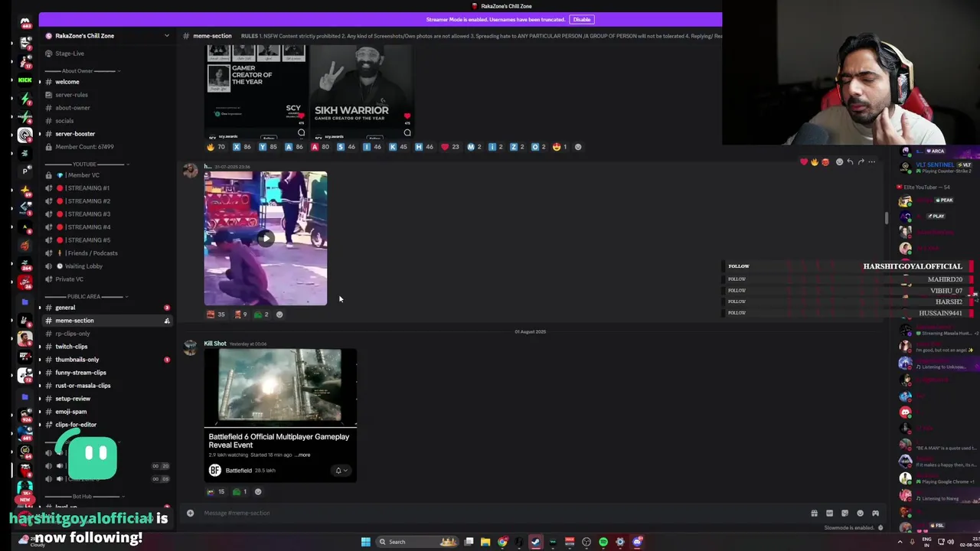Click the Slowmode info icon
The width and height of the screenshot is (980, 551).
pyautogui.click(x=880, y=527)
